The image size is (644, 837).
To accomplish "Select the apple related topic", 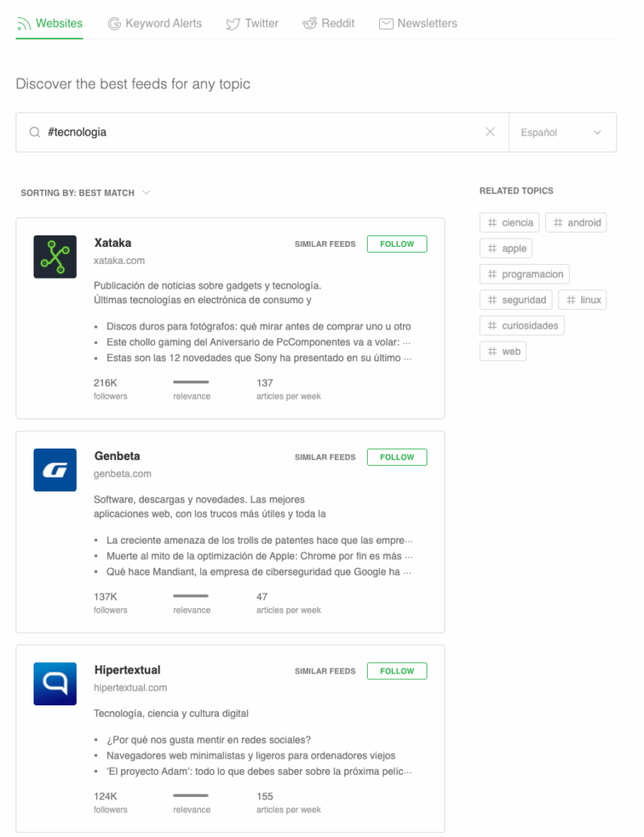I will coord(506,248).
